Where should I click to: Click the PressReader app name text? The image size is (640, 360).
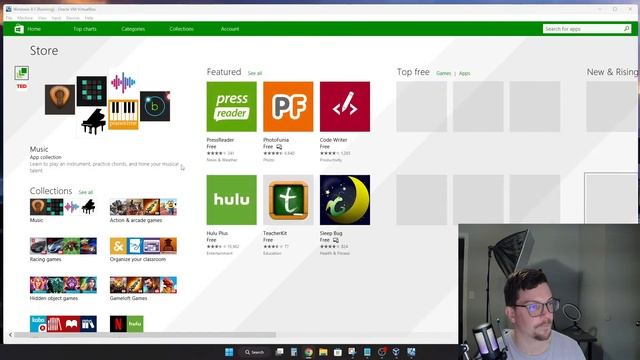220,140
